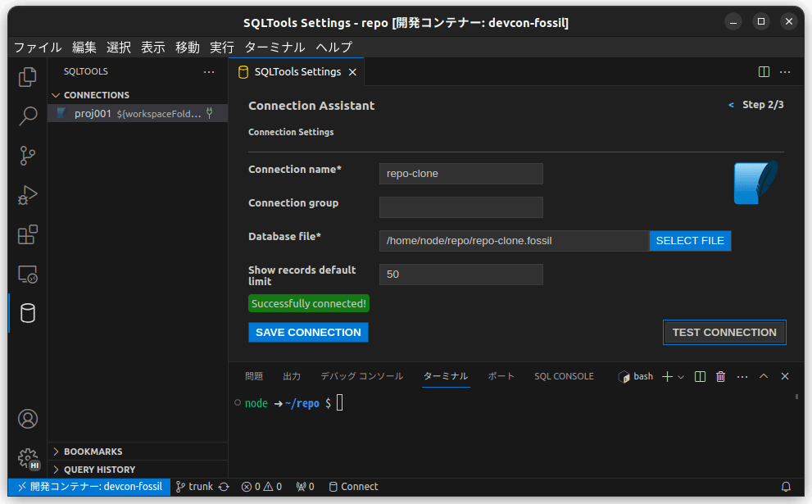This screenshot has height=504, width=812.
Task: Click the Successfully connected! message
Action: click(309, 303)
